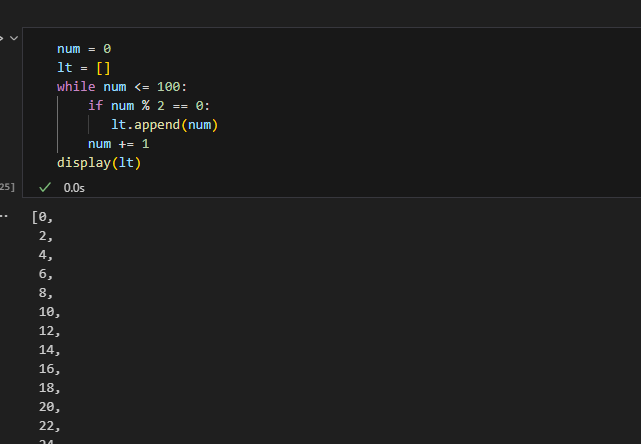Open the cell output actions ellipsis menu

pos(4,216)
